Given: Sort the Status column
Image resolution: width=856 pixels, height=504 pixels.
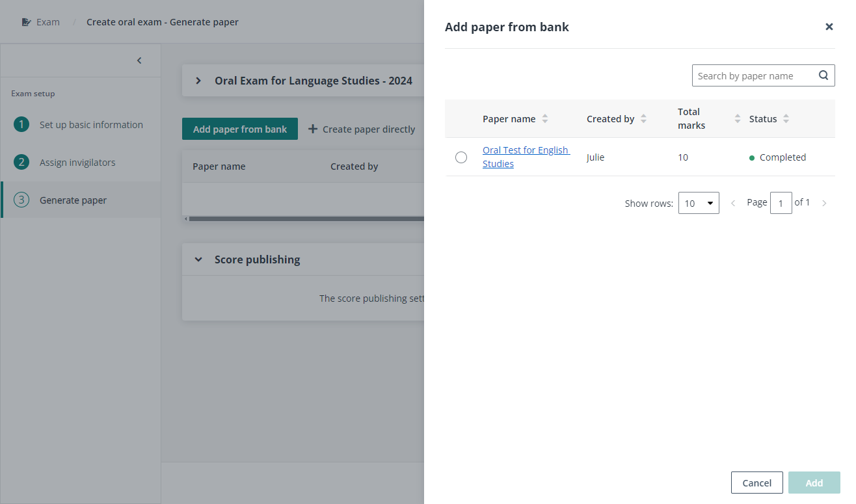Looking at the screenshot, I should tap(786, 118).
